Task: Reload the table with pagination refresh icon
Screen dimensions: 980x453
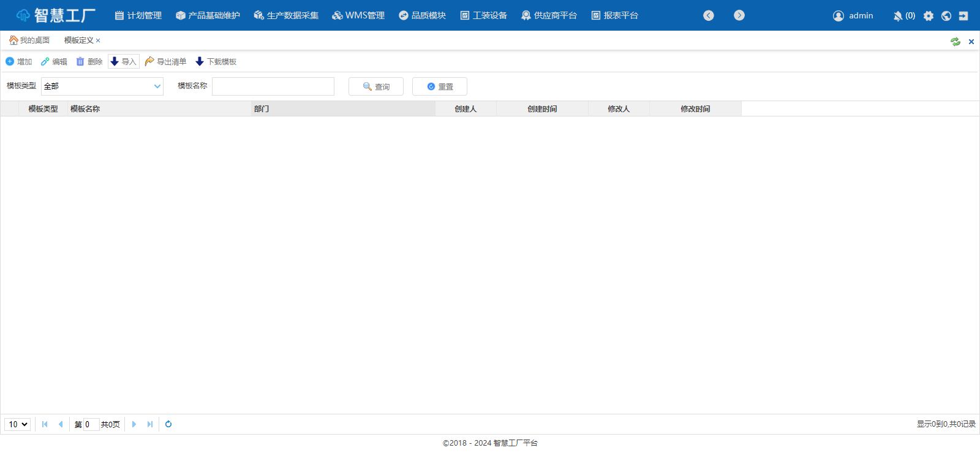Action: pos(168,424)
